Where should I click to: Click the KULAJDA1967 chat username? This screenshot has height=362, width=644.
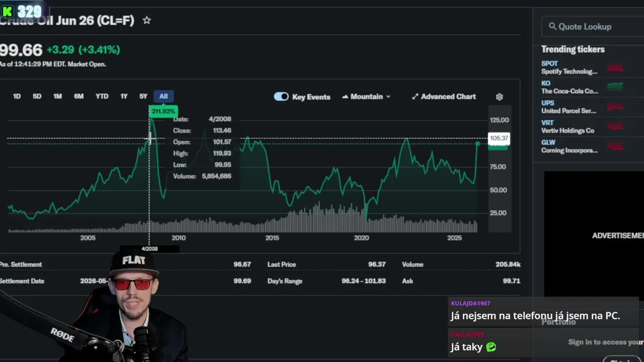tap(470, 303)
